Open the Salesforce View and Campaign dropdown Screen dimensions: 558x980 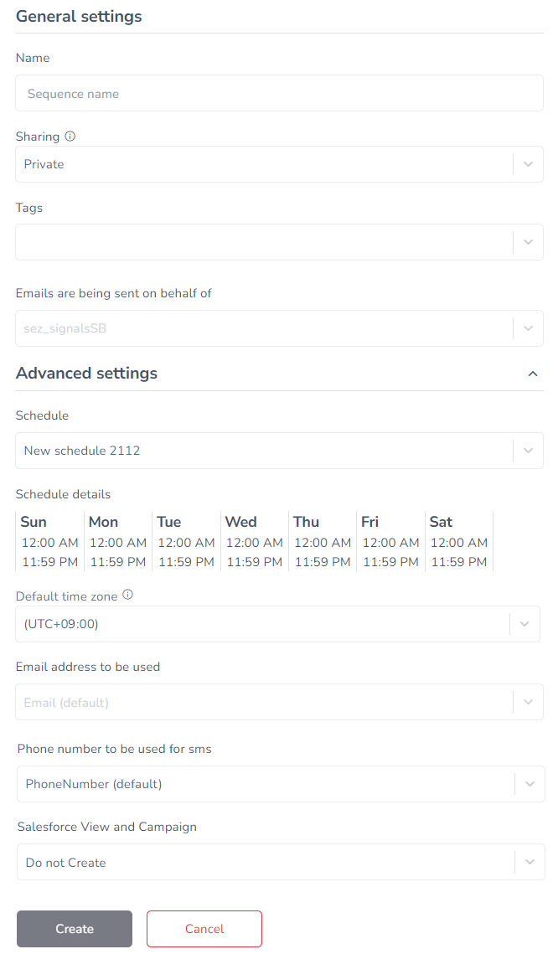282,862
